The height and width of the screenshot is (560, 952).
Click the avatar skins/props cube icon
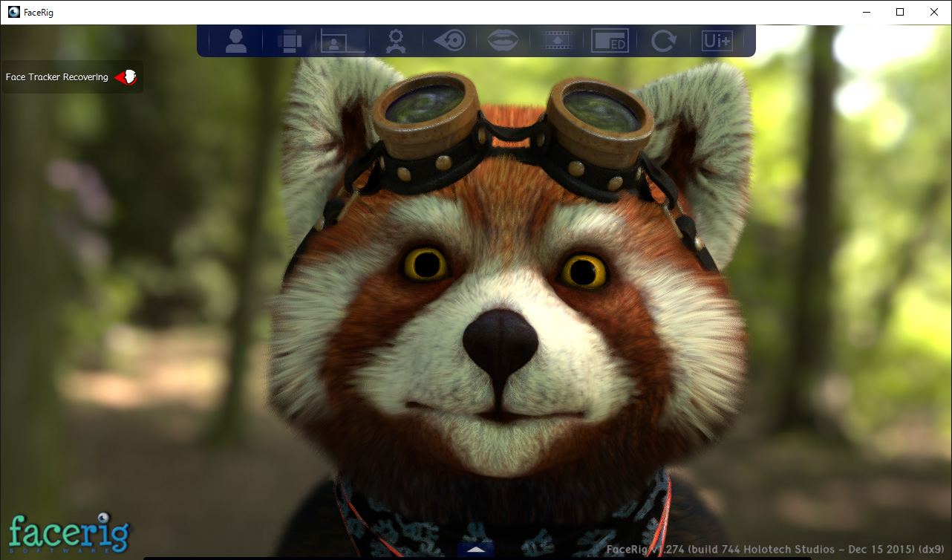(289, 41)
